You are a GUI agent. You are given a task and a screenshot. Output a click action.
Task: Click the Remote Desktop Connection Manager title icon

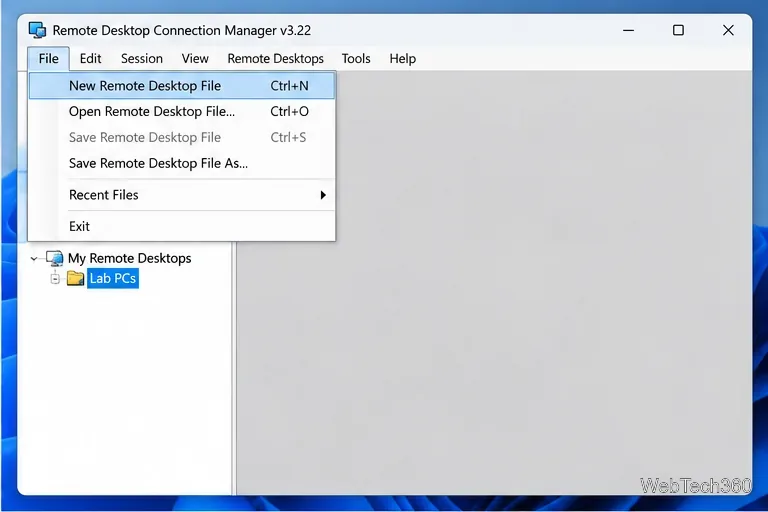37,30
